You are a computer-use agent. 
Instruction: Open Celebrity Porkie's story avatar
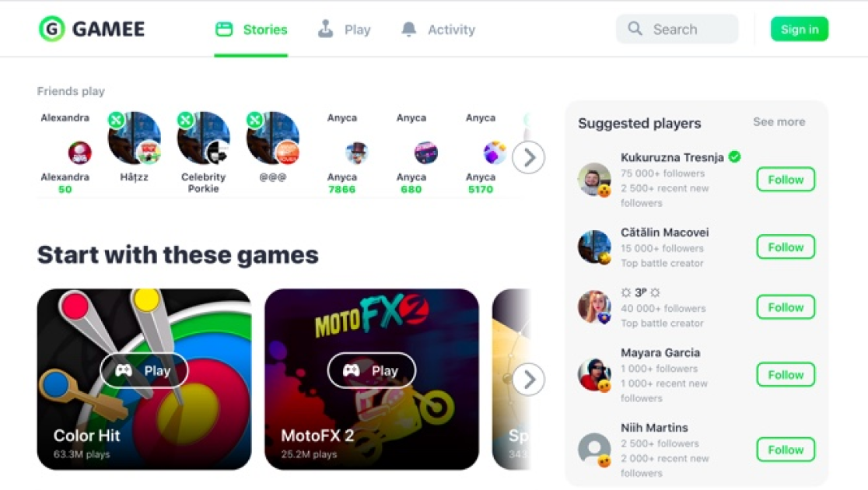(x=203, y=138)
